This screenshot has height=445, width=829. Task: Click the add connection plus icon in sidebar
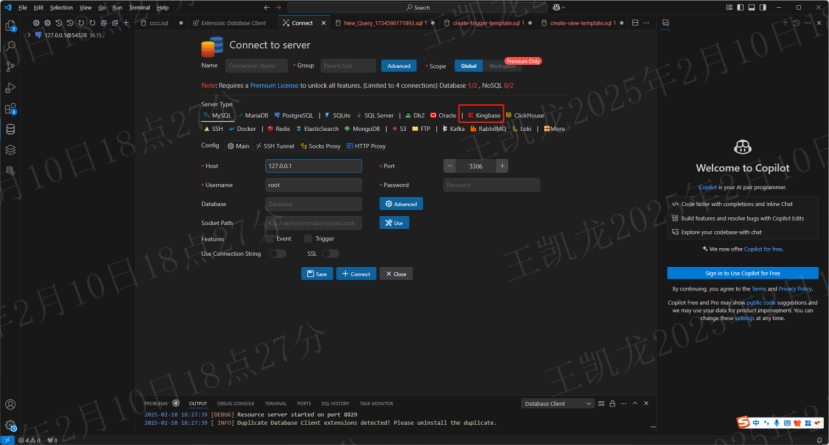tap(126, 23)
